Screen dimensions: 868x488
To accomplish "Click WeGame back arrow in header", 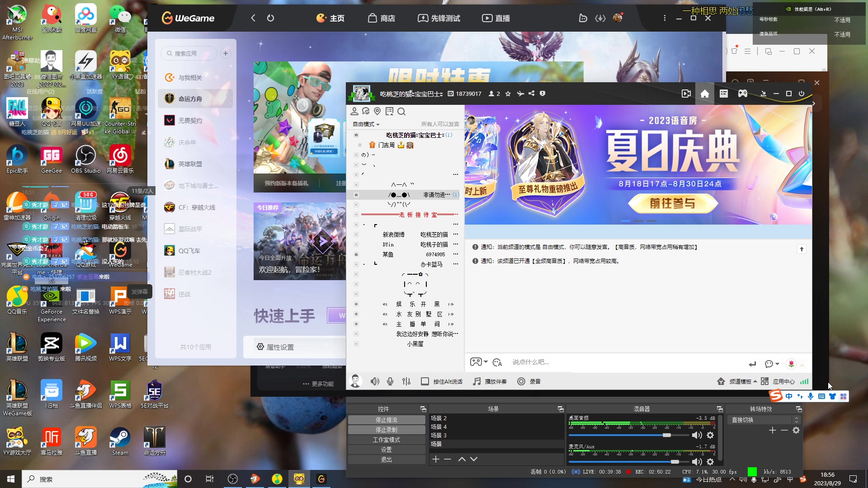I will [253, 18].
